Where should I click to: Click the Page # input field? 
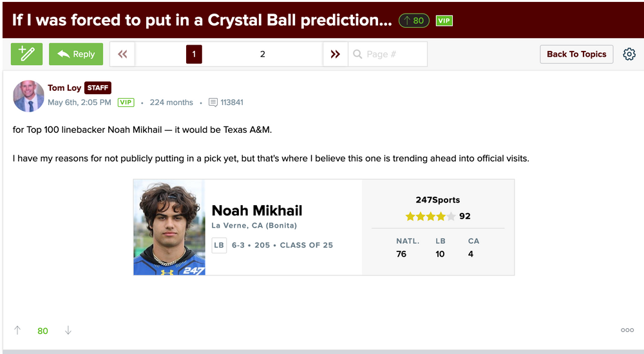click(x=393, y=54)
